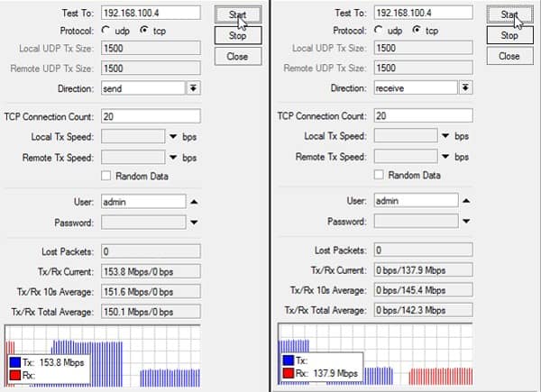
Task: Select udp protocol in right window
Action: pyautogui.click(x=379, y=30)
